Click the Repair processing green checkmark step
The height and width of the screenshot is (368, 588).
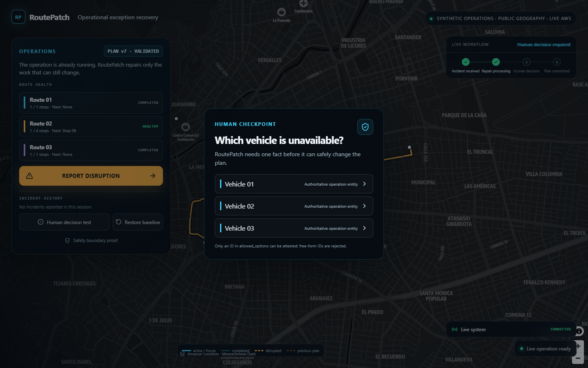pyautogui.click(x=496, y=62)
